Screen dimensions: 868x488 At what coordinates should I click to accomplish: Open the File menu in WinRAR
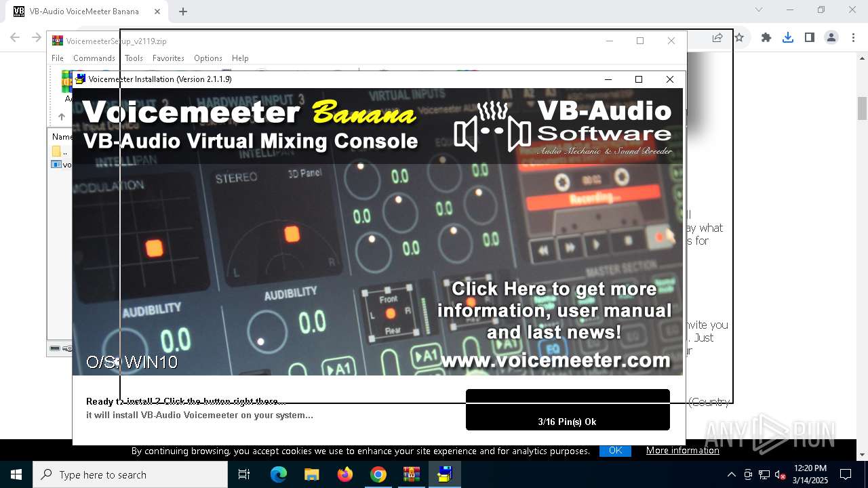pos(58,58)
